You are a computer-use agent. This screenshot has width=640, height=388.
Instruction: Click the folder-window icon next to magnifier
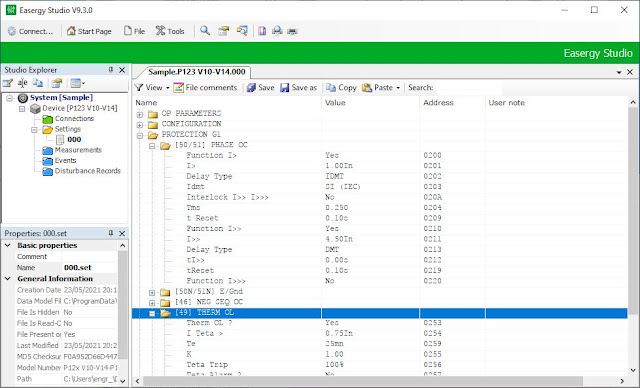click(x=223, y=31)
